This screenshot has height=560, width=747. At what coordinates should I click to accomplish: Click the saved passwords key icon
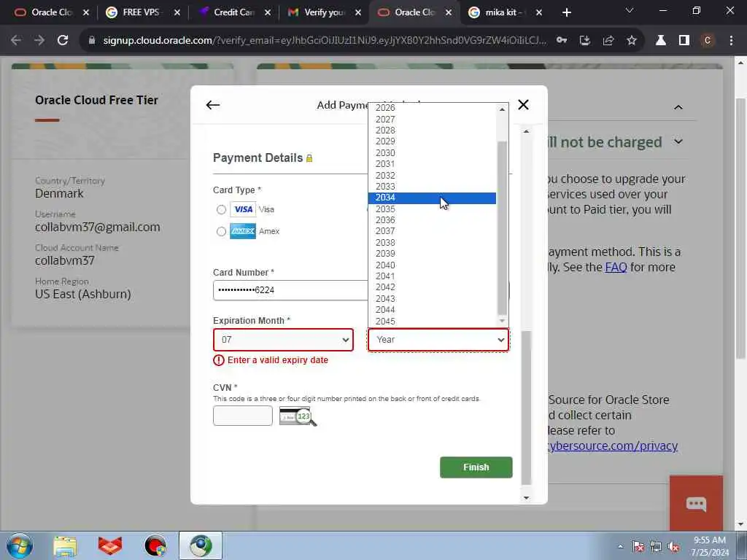pos(562,41)
